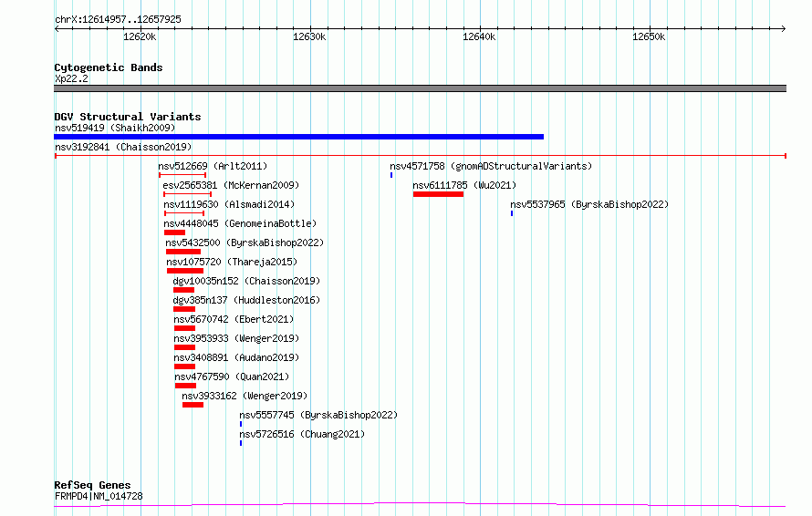
Task: Click nsv4448045 (GenomeinaBottle) label
Action: point(240,223)
